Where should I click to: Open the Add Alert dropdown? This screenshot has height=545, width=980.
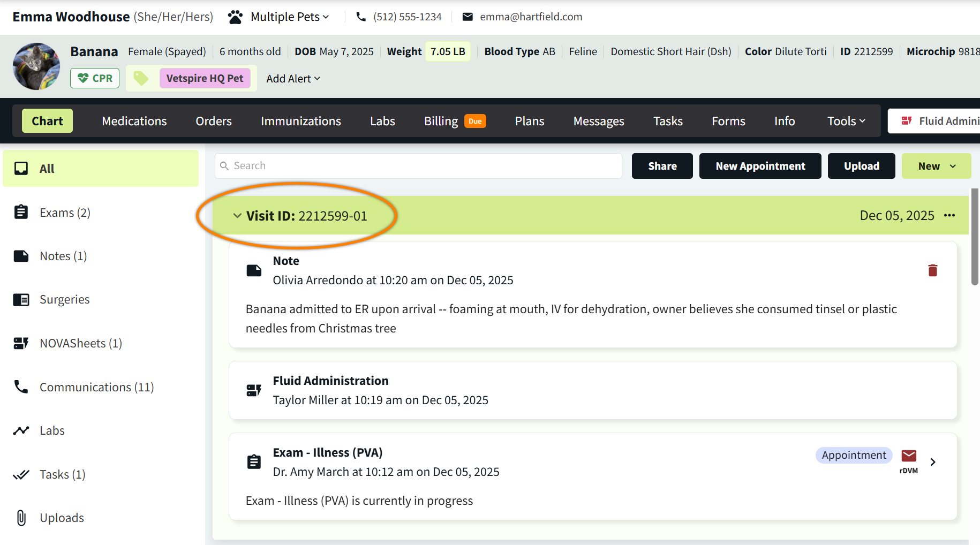(x=293, y=79)
